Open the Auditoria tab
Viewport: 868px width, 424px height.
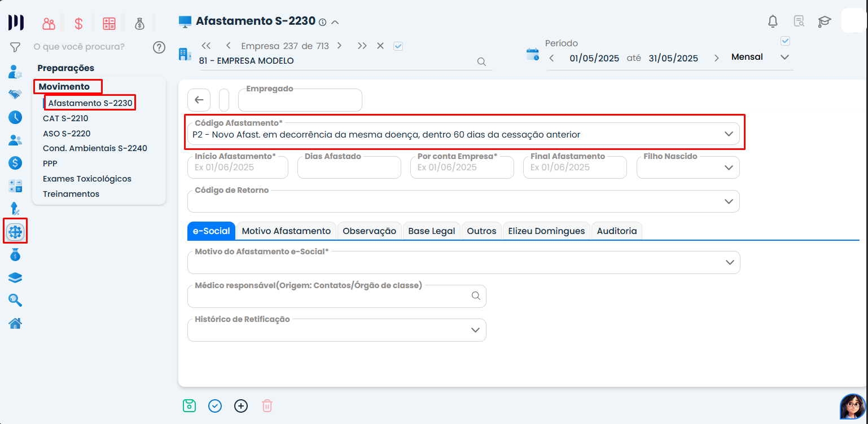tap(617, 231)
